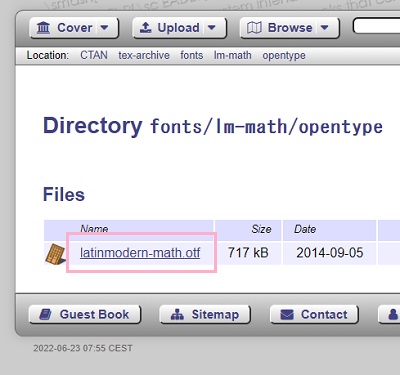Expand the Browse dropdown arrow

[325, 28]
